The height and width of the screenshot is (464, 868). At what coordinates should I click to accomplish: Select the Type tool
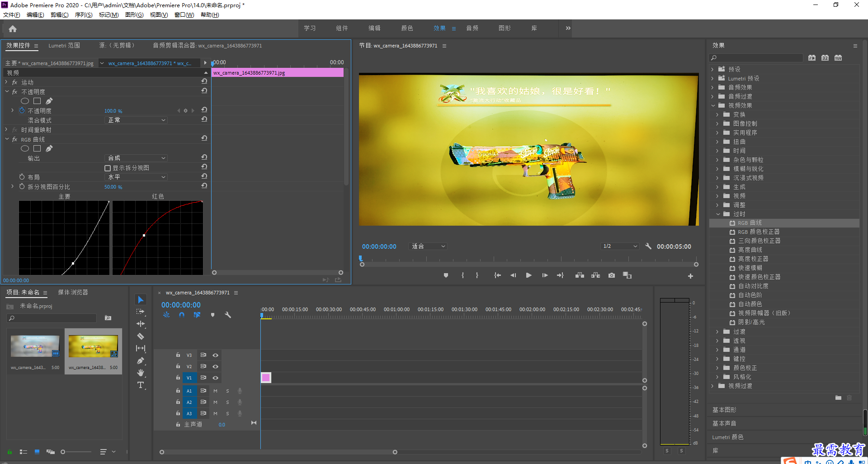click(x=141, y=385)
